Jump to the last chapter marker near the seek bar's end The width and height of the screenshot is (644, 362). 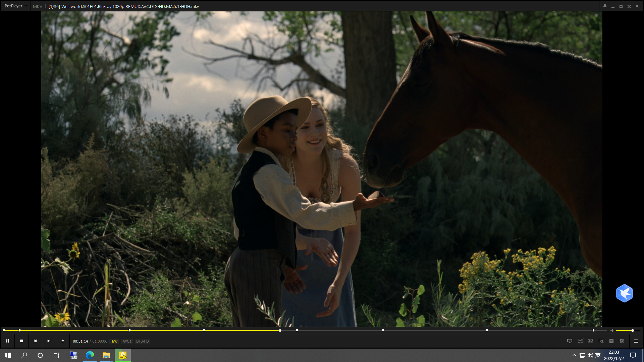tap(593, 330)
